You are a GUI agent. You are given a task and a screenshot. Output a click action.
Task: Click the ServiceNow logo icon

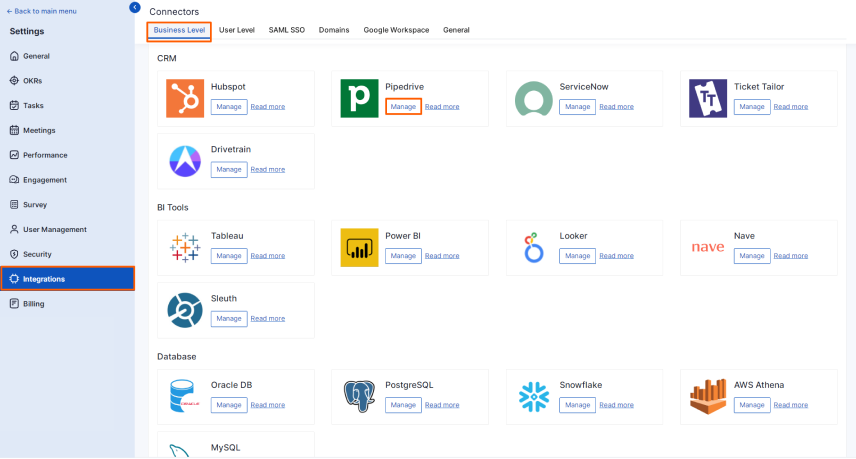(x=534, y=99)
